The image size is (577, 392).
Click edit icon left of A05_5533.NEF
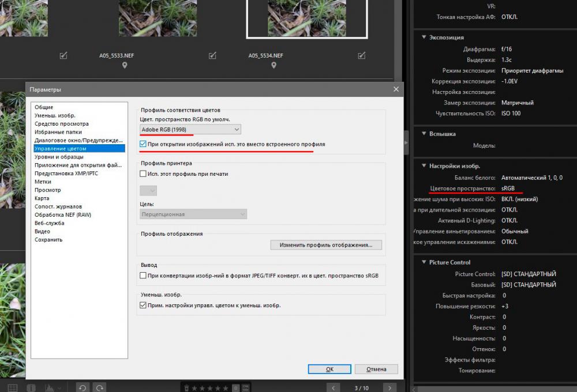(x=63, y=55)
